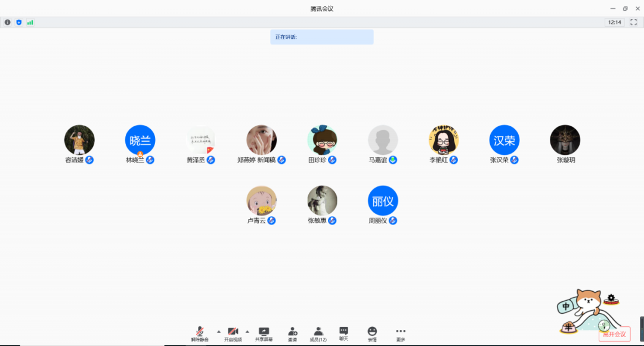
Task: Toggle fullscreen mode icon at top right
Action: pos(634,22)
